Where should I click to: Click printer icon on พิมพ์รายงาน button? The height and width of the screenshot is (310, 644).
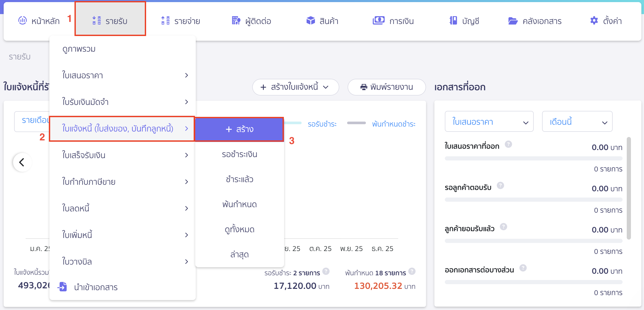point(364,87)
